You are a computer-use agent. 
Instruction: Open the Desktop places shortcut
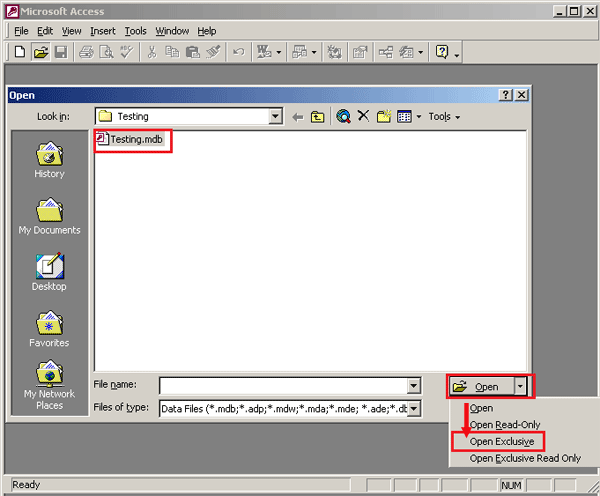tap(49, 272)
